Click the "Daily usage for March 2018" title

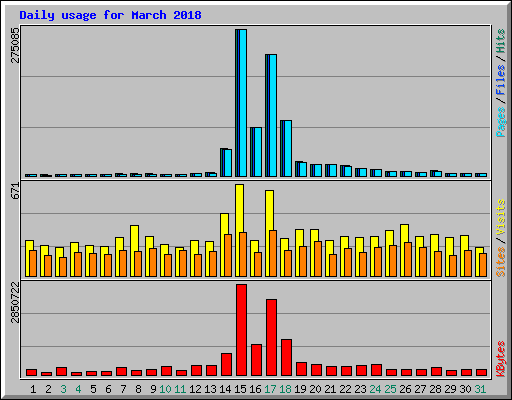110,15
